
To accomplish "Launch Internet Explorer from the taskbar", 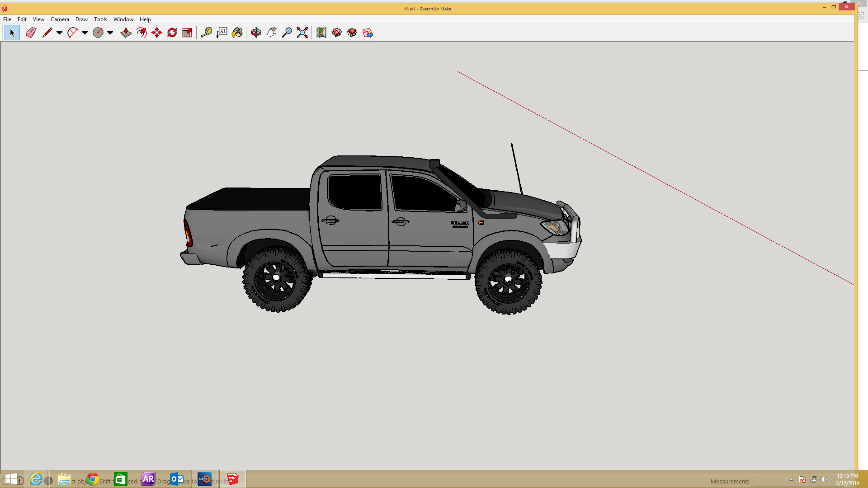I will (x=35, y=479).
